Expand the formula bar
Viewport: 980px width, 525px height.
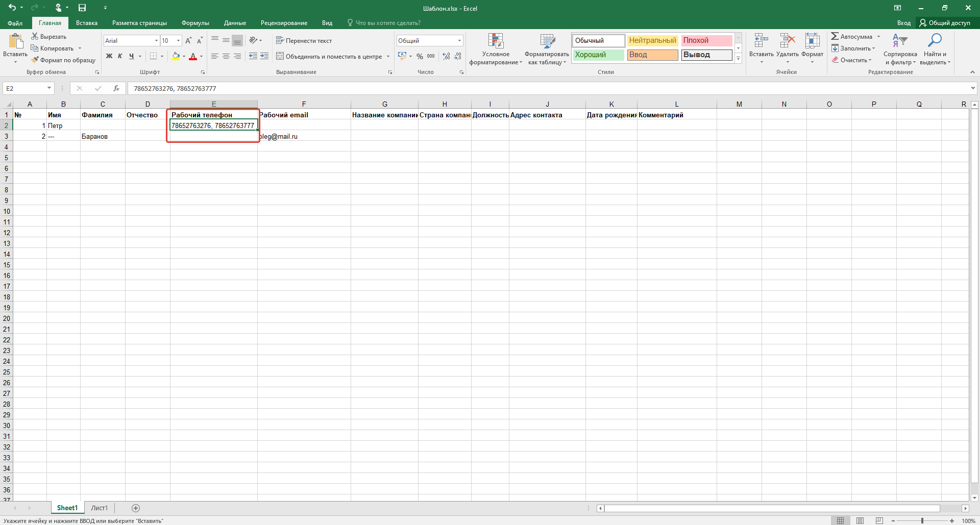click(973, 88)
